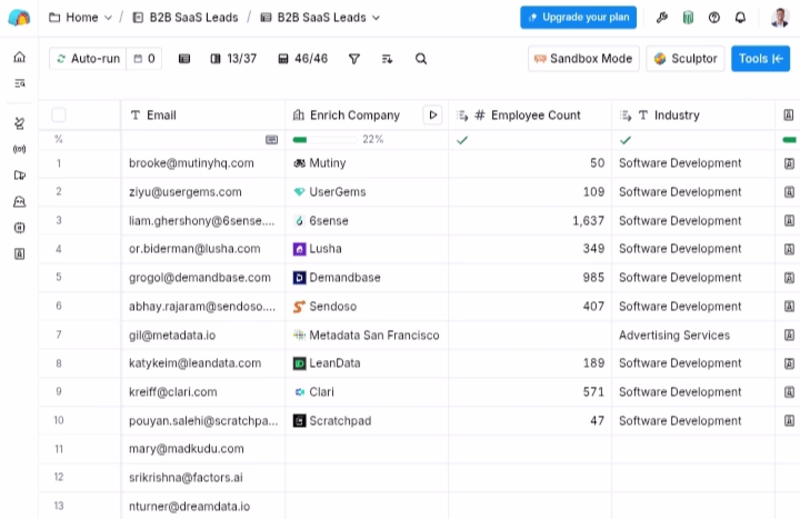Viewport: 800px width, 519px height.
Task: Open the table search magnifier
Action: [421, 59]
